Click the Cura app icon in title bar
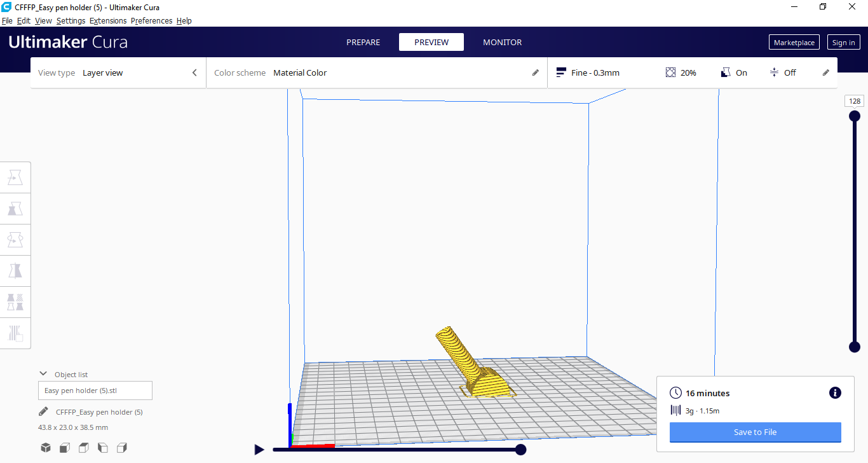868x463 pixels. (x=6, y=6)
